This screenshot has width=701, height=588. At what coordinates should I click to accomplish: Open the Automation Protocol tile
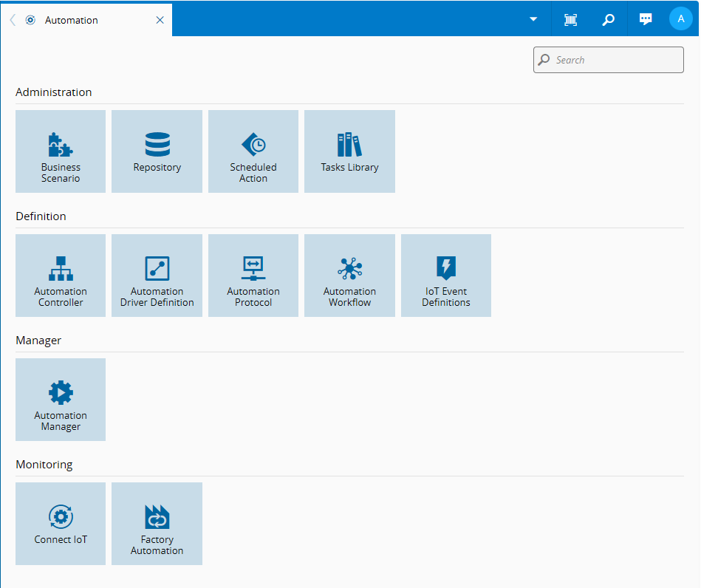[253, 276]
